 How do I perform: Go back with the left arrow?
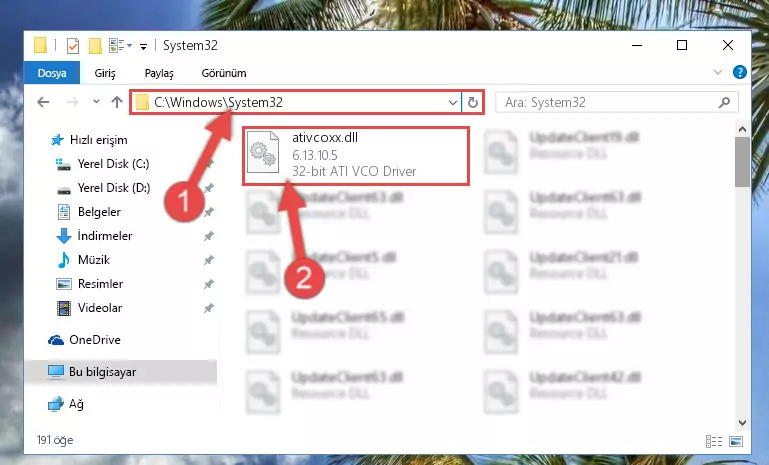[x=43, y=102]
